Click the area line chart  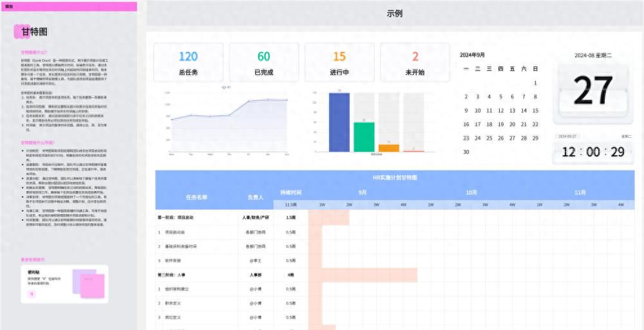click(229, 122)
